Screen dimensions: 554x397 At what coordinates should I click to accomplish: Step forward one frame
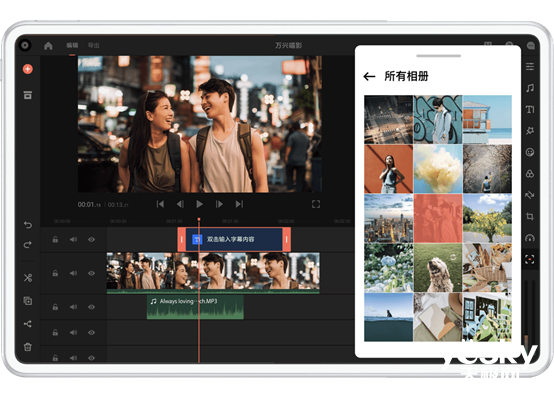click(219, 204)
